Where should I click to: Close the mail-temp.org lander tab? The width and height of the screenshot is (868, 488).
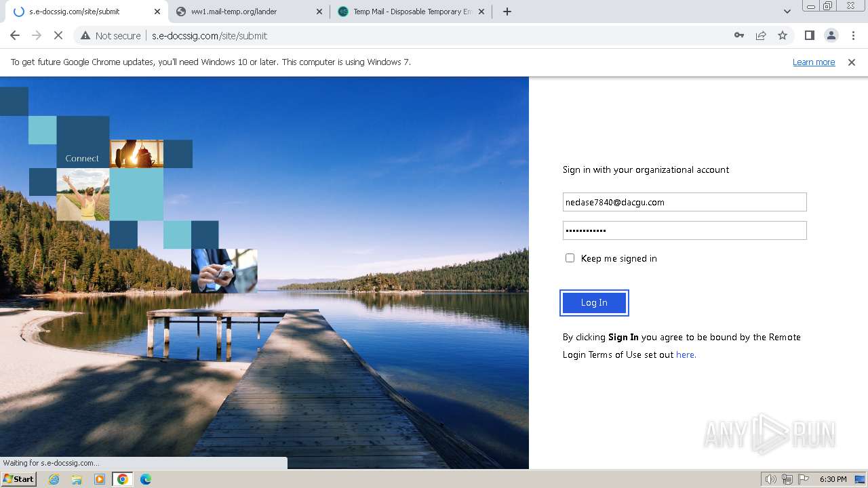(x=319, y=12)
